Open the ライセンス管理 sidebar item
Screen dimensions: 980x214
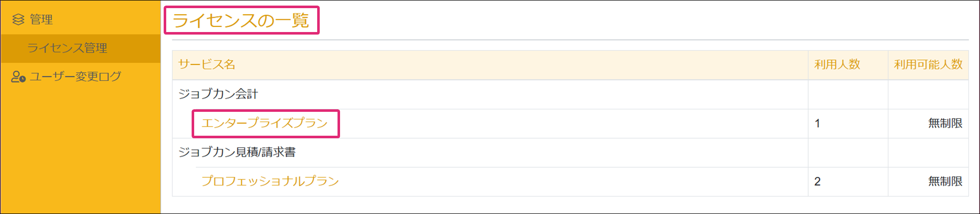click(67, 48)
